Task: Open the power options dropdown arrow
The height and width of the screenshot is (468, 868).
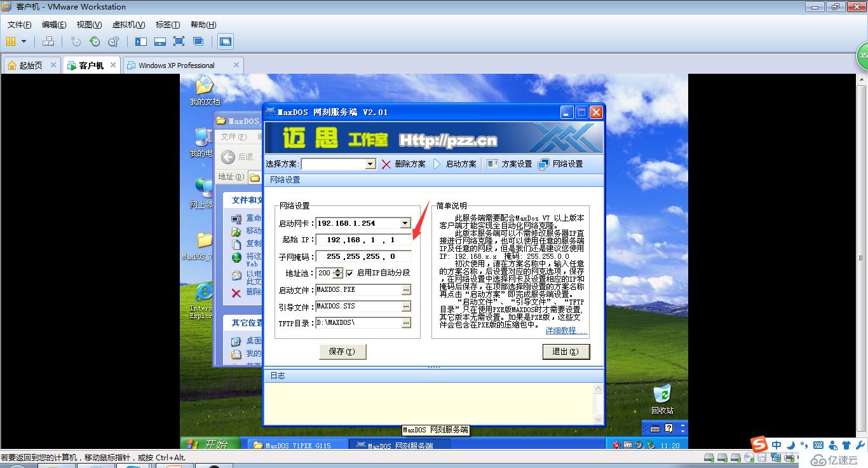Action: pos(24,41)
